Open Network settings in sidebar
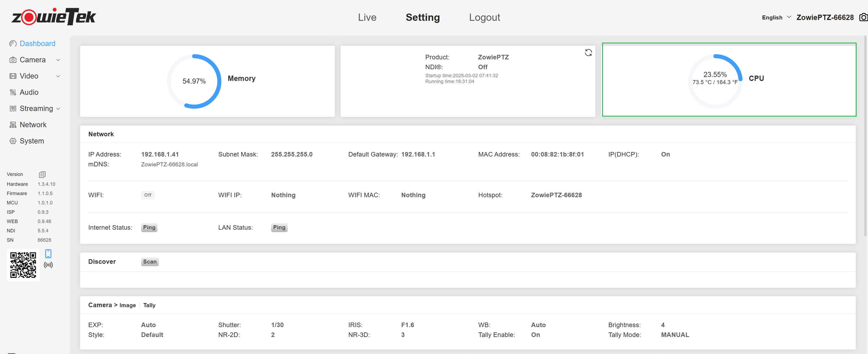868x354 pixels. tap(33, 125)
